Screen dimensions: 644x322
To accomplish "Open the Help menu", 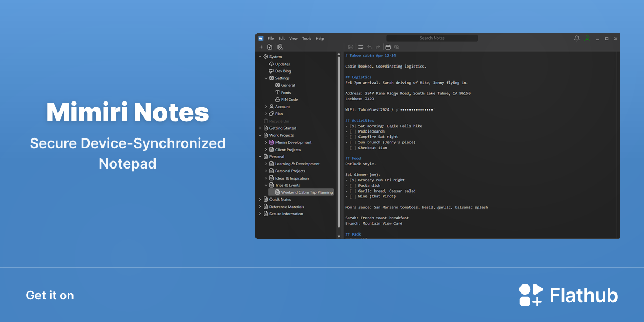I will [320, 39].
